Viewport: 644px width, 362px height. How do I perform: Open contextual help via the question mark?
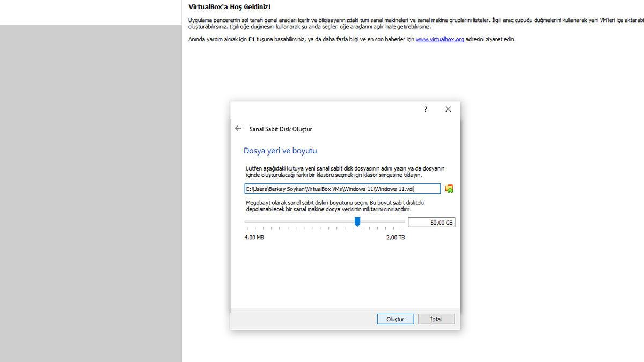pyautogui.click(x=425, y=109)
